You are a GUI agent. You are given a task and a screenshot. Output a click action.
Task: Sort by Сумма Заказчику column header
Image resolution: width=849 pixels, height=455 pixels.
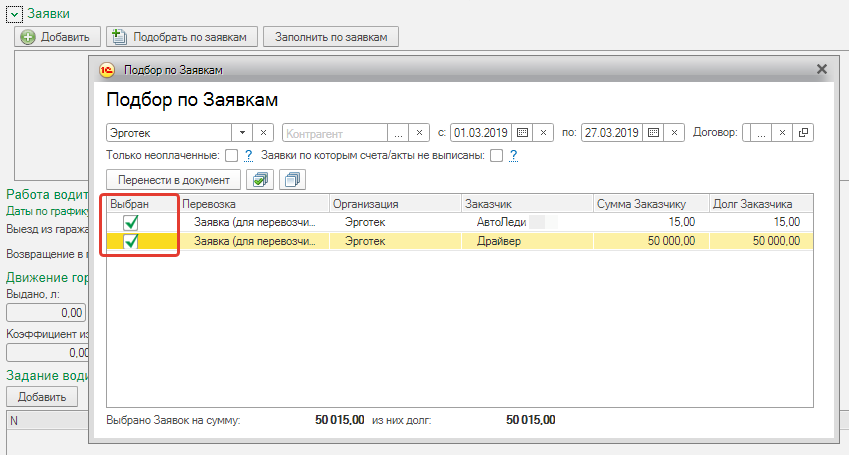651,204
